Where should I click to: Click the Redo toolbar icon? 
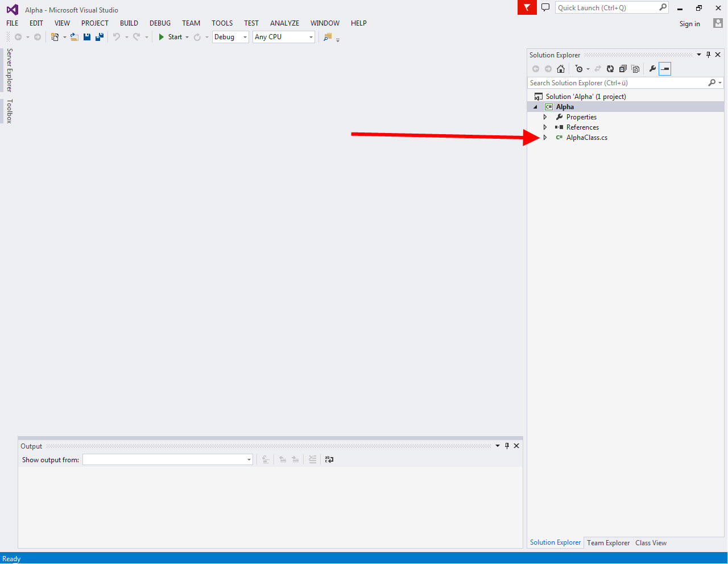pyautogui.click(x=136, y=37)
